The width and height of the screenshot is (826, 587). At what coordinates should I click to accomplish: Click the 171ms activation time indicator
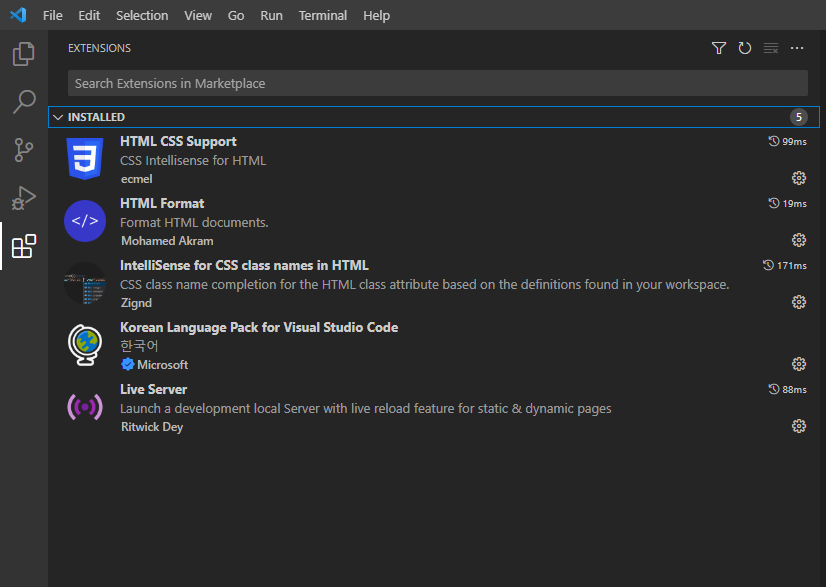785,266
